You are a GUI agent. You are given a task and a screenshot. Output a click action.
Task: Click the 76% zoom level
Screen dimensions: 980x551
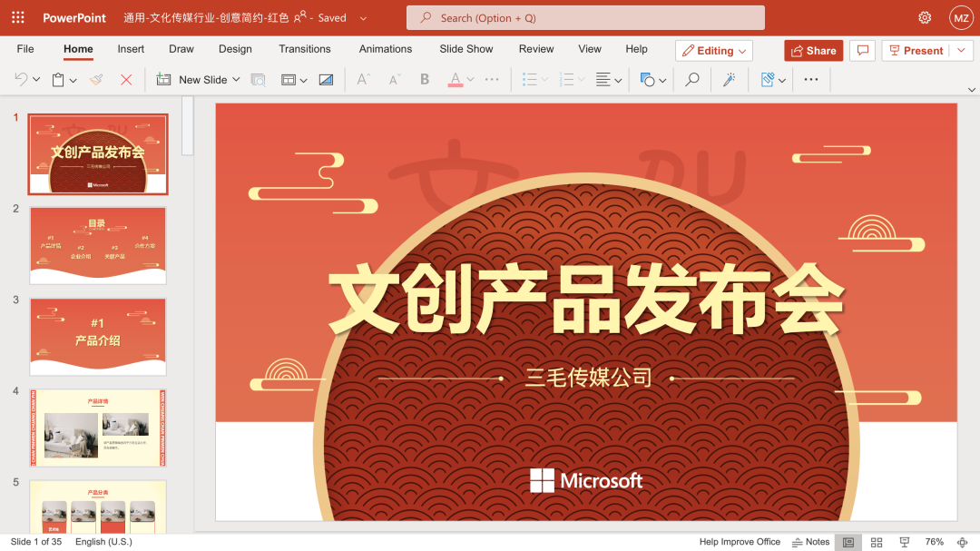[x=935, y=542]
